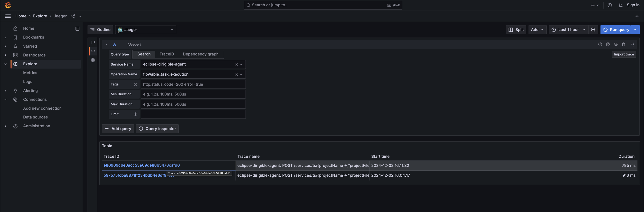Viewport: 644px width, 212px height.
Task: Click the Connections icon in sidebar
Action: point(15,100)
